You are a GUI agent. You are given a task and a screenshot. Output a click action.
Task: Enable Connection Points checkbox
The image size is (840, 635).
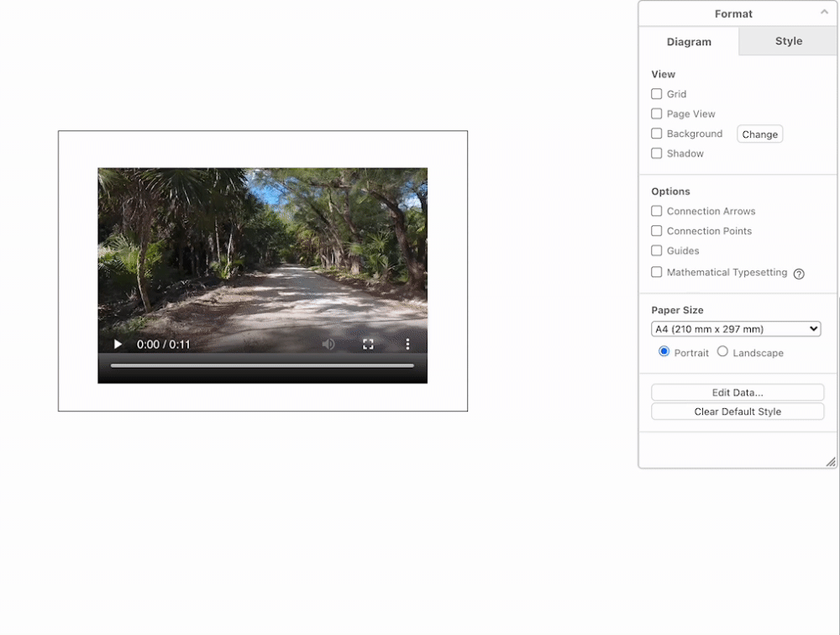[x=657, y=231]
